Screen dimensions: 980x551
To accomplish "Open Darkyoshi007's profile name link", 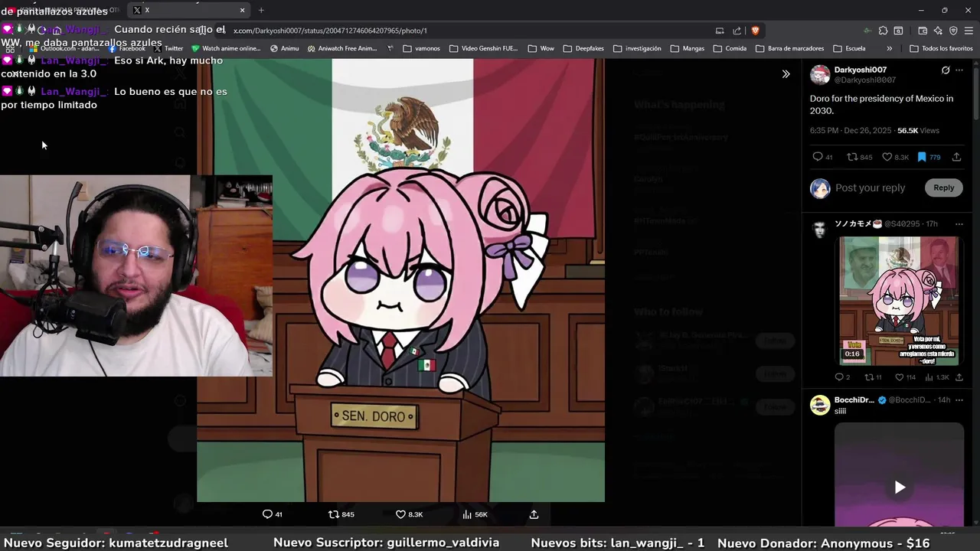I will (861, 70).
